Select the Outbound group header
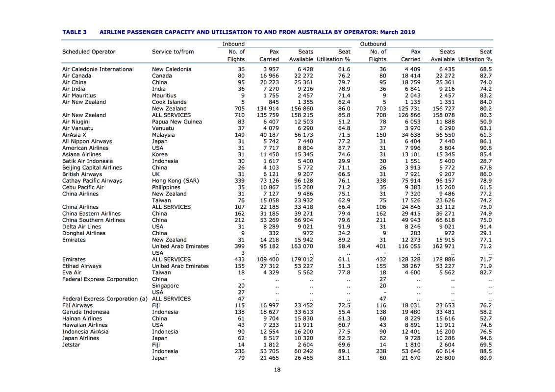The image size is (555, 392). click(373, 44)
